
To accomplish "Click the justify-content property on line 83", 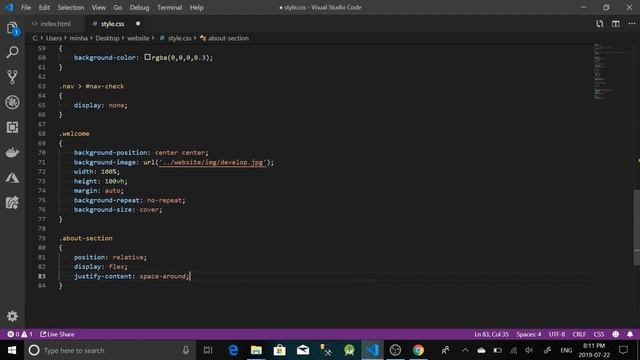I will pyautogui.click(x=103, y=276).
